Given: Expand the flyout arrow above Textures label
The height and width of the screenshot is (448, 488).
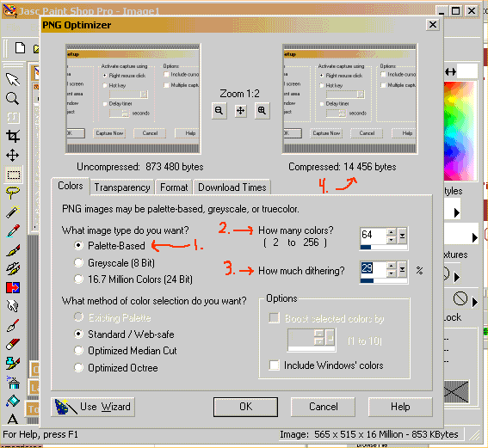Looking at the screenshot, I should coord(474,238).
